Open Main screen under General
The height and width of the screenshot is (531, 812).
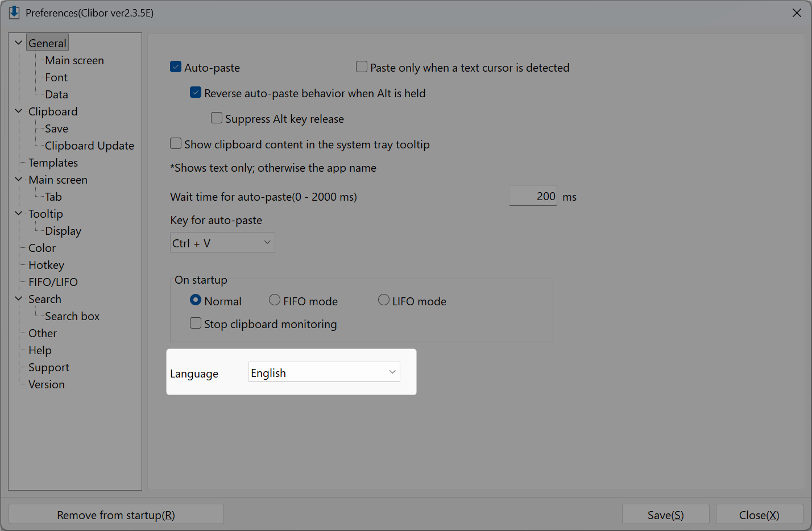pos(74,60)
